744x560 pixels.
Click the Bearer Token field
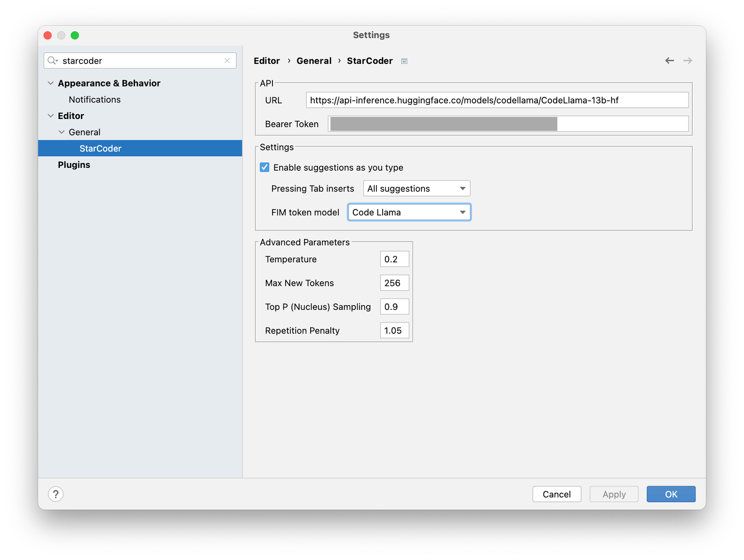508,124
